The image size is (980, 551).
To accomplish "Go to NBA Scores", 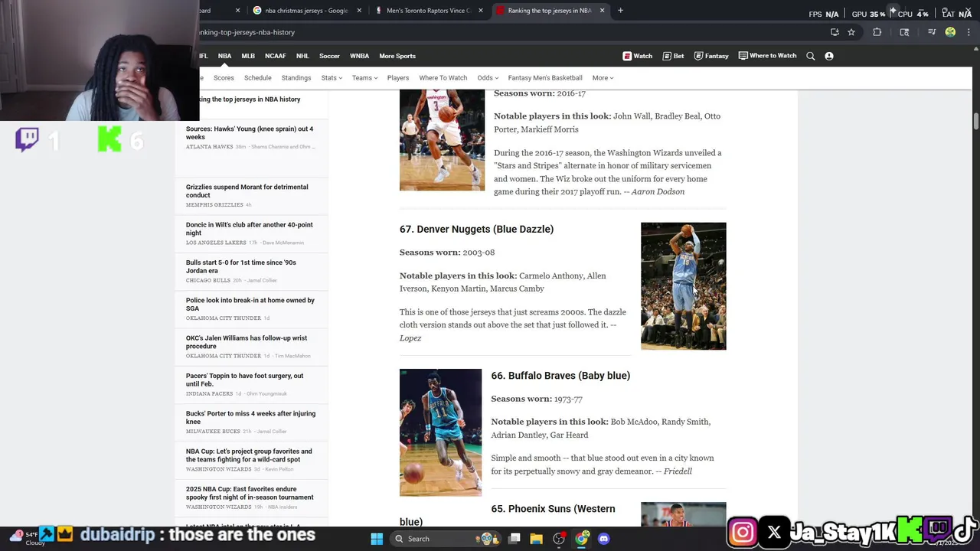I will [x=224, y=78].
